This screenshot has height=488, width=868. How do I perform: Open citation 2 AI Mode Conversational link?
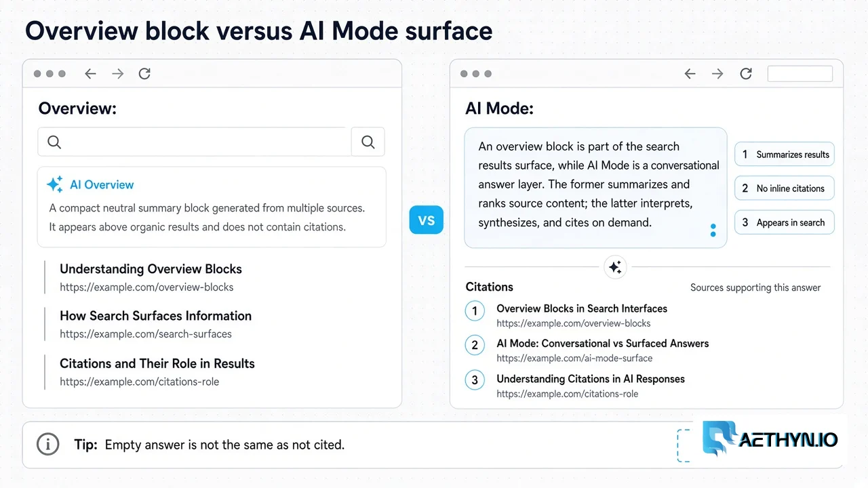[602, 344]
